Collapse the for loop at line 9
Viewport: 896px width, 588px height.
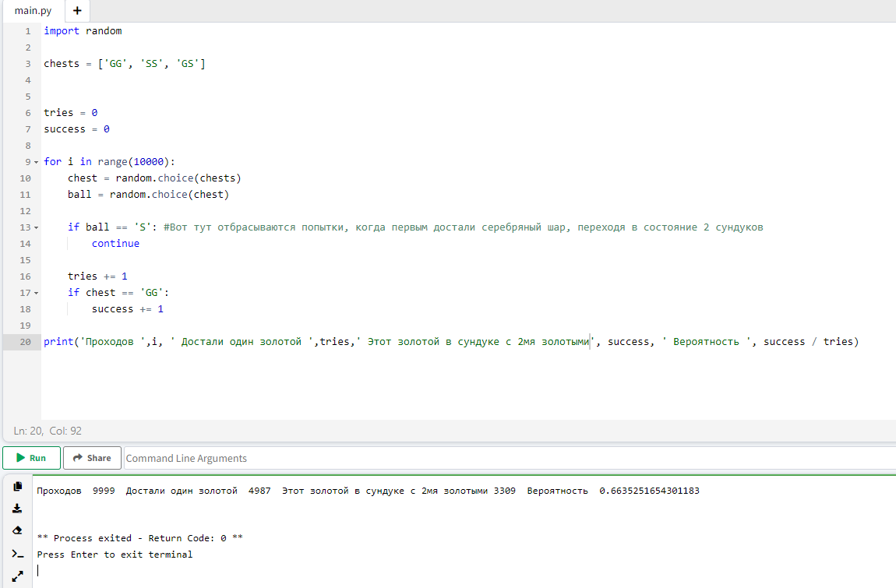pos(36,162)
